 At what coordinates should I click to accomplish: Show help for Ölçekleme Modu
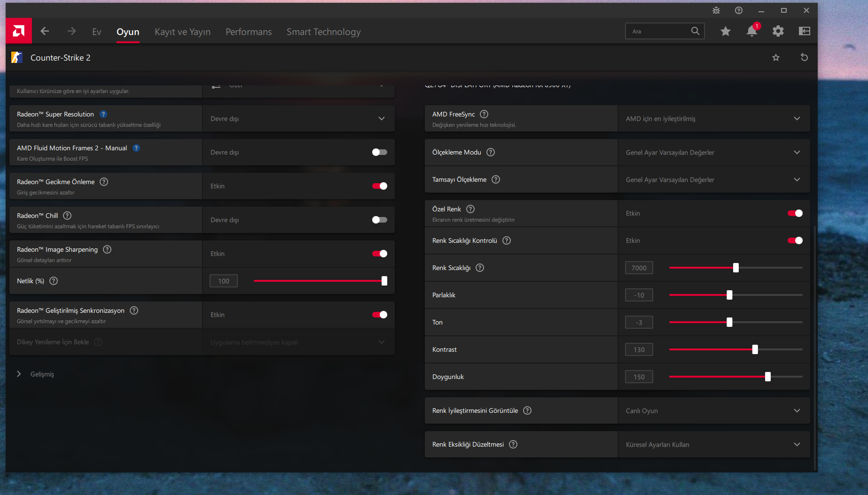(x=491, y=152)
